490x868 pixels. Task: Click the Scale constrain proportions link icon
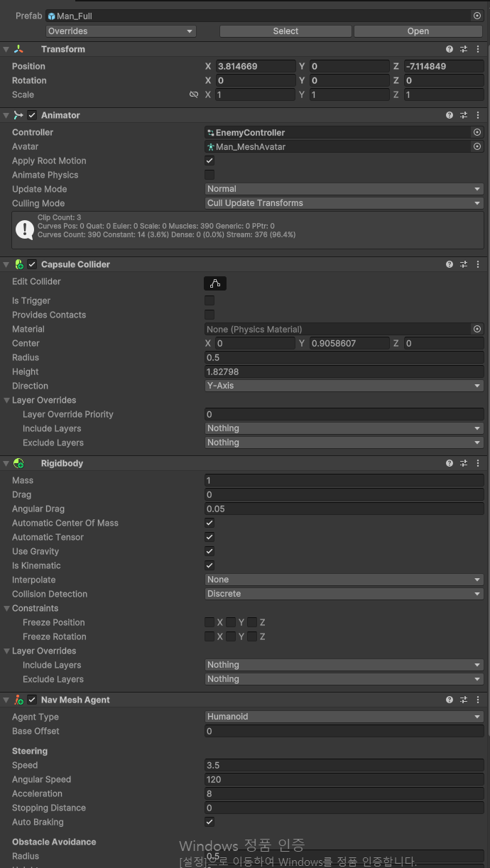click(x=194, y=94)
